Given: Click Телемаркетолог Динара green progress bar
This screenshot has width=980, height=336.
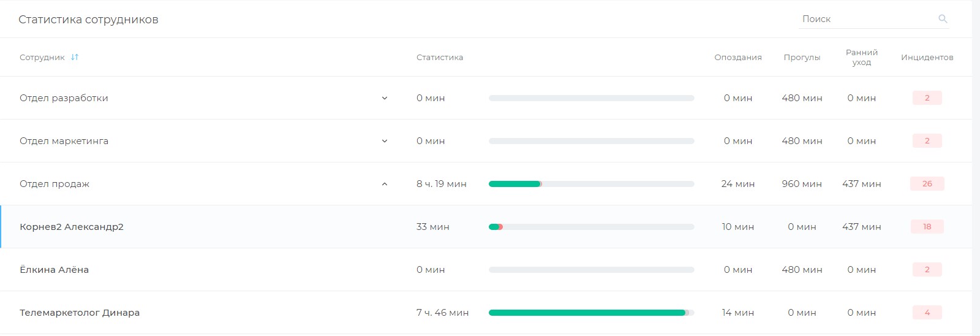Looking at the screenshot, I should [x=587, y=313].
